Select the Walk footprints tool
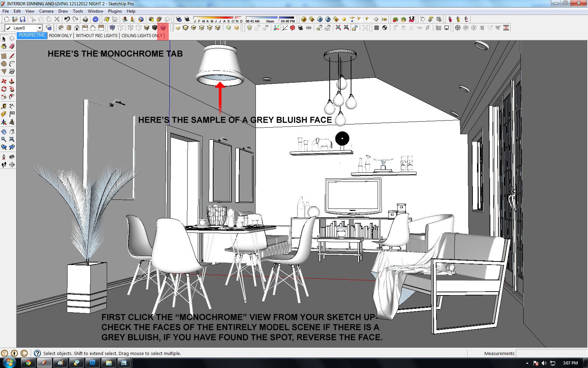588x368 pixels. [x=4, y=165]
